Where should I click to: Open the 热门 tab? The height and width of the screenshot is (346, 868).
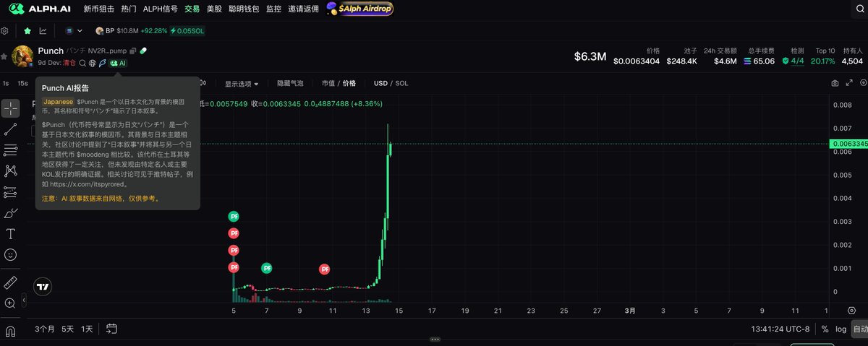click(128, 9)
